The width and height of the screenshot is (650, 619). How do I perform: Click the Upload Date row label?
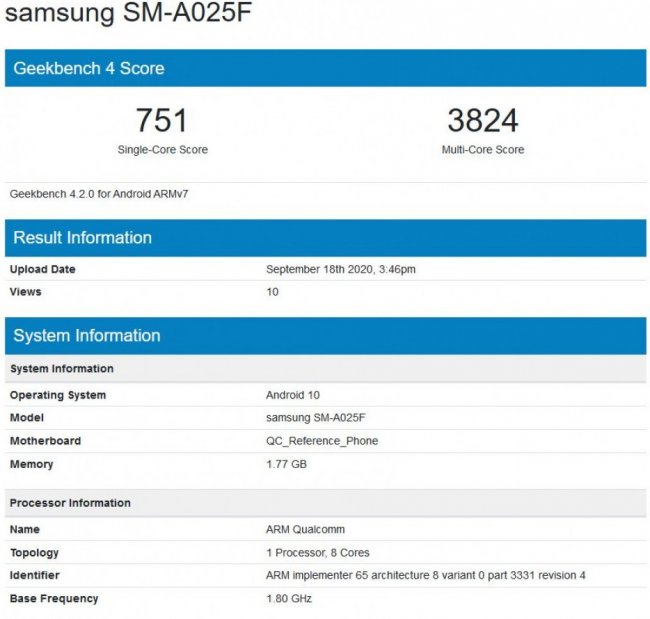[x=43, y=269]
